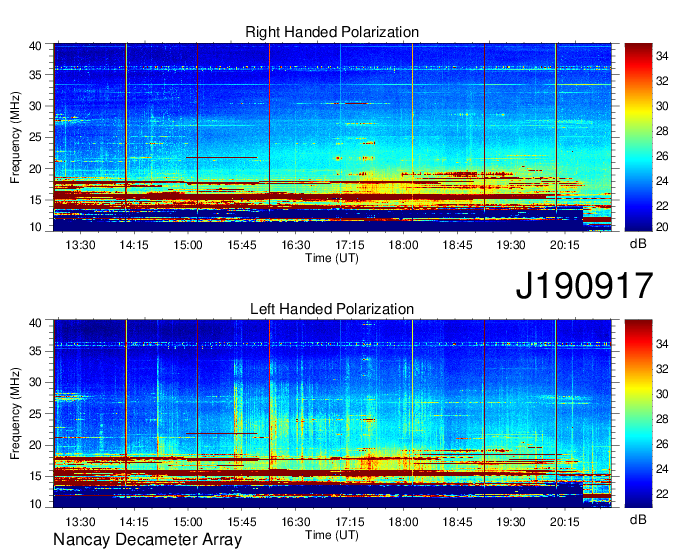The image size is (680, 552).
Task: Click the 'Left Handed Polarization' plot title
Action: [x=332, y=309]
